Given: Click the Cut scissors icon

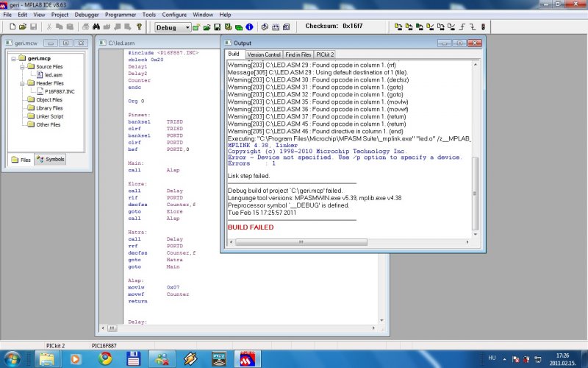Looking at the screenshot, I should (x=49, y=26).
